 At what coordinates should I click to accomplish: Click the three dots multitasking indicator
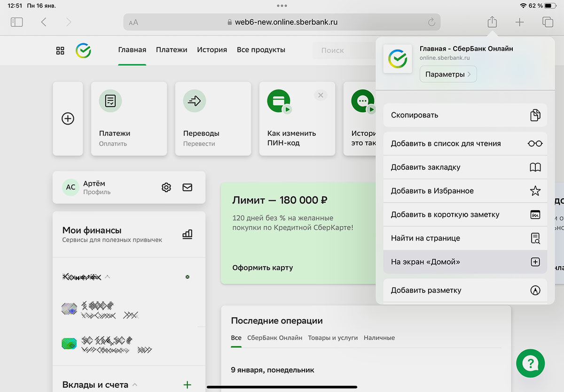pos(282,6)
